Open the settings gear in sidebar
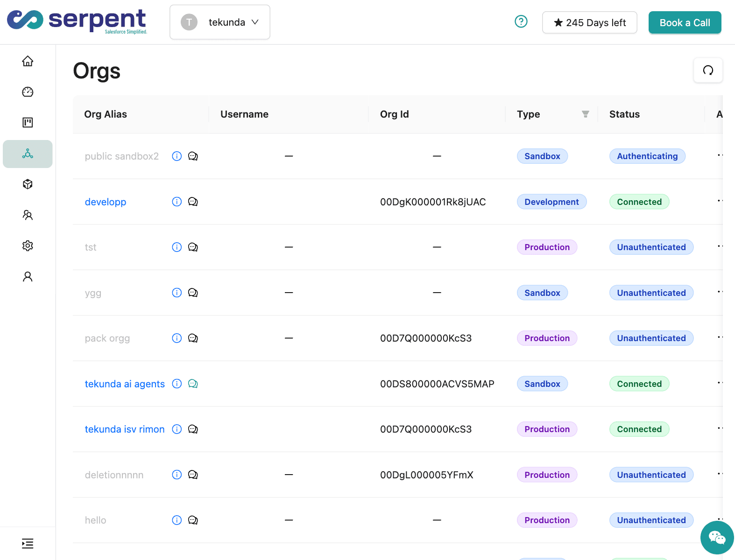 pos(28,246)
